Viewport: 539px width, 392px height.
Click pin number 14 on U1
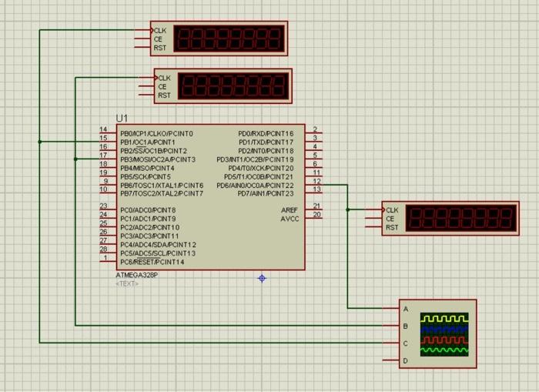click(103, 129)
